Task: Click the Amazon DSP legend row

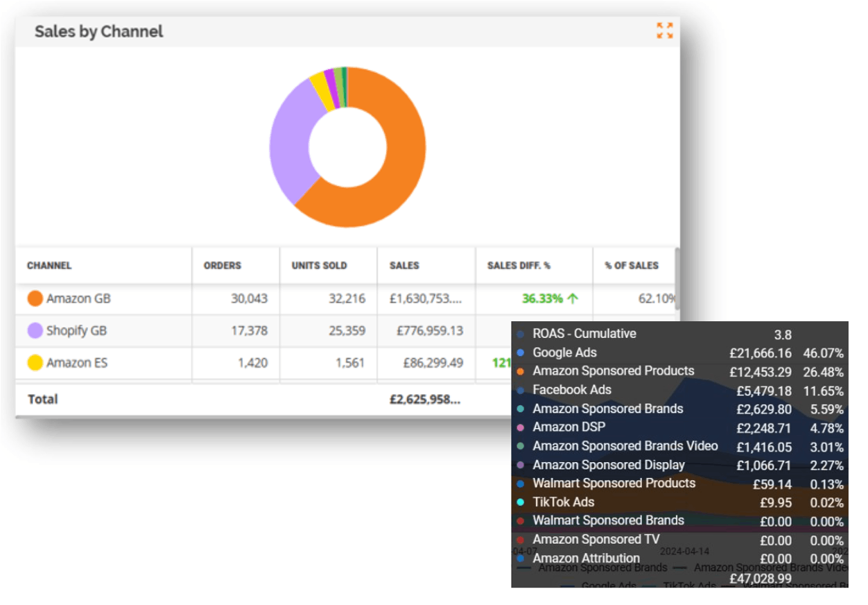Action: (x=679, y=427)
